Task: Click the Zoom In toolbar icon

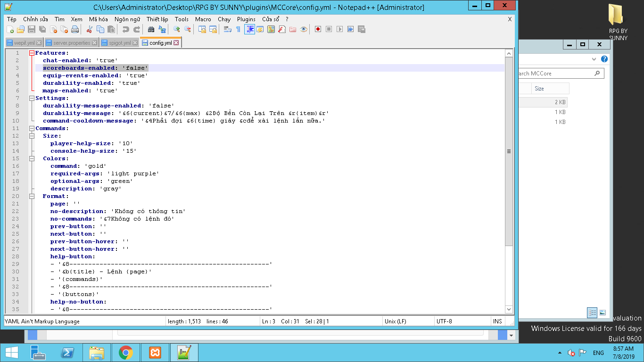Action: click(176, 29)
